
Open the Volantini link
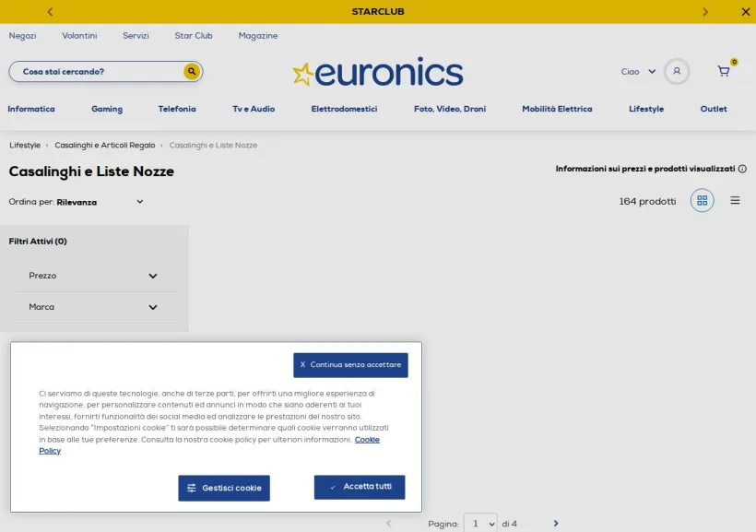[79, 36]
